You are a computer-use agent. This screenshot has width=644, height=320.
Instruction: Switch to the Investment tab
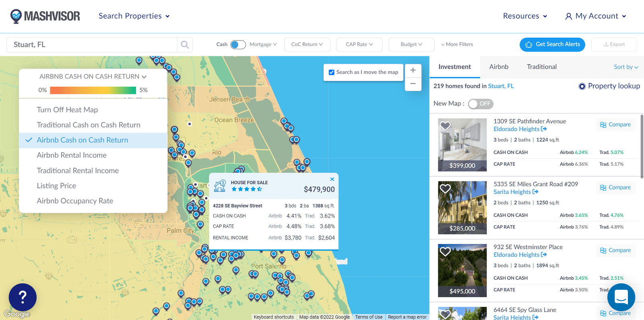[x=454, y=67]
